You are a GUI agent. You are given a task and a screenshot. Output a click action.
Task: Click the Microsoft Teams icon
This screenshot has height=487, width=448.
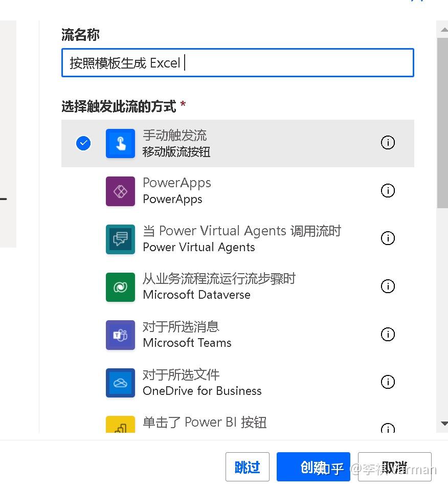coord(120,335)
